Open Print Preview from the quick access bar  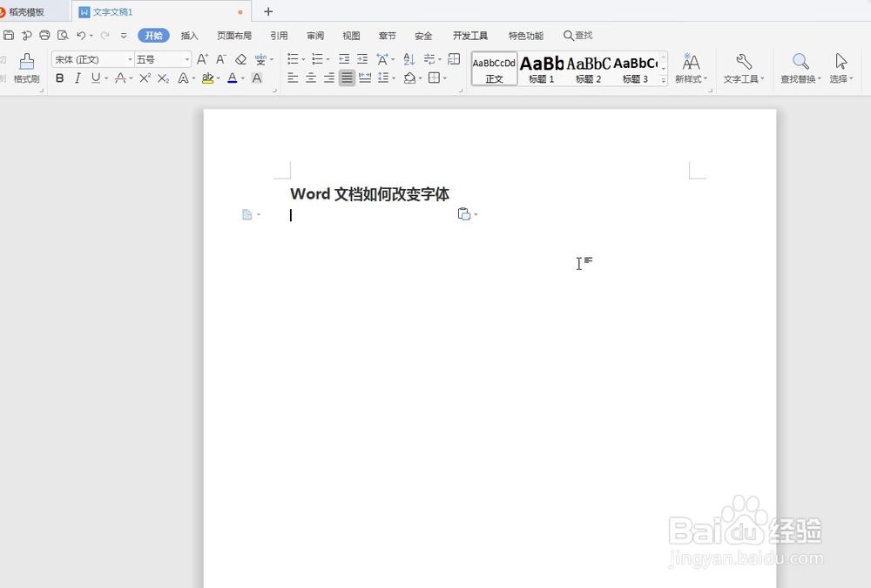[63, 36]
